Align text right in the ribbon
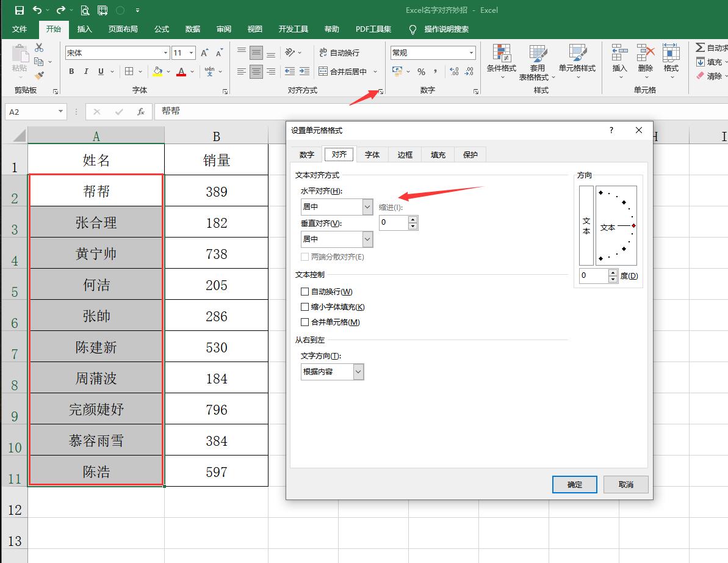This screenshot has height=563, width=728. click(x=271, y=71)
